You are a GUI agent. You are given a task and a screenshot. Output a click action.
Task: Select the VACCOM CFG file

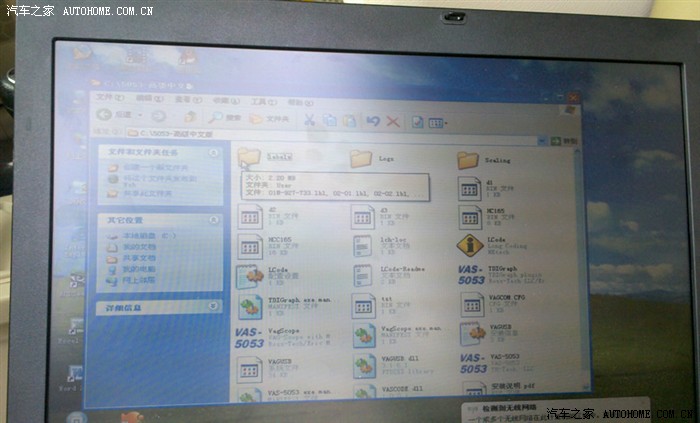(x=472, y=304)
